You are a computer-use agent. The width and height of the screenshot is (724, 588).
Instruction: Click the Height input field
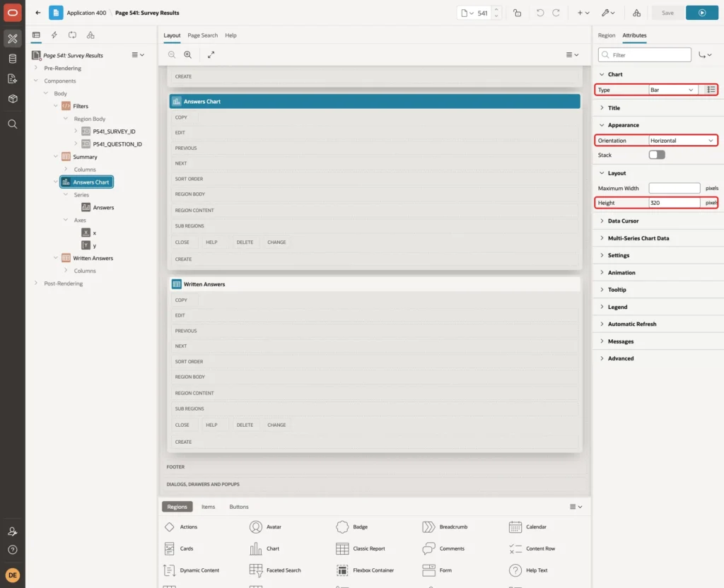674,203
